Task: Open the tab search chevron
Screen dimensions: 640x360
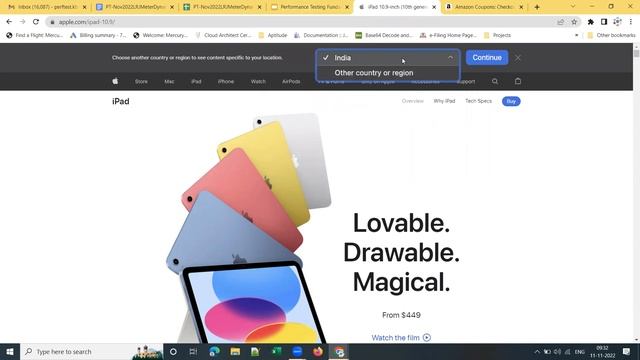Action: coord(573,7)
